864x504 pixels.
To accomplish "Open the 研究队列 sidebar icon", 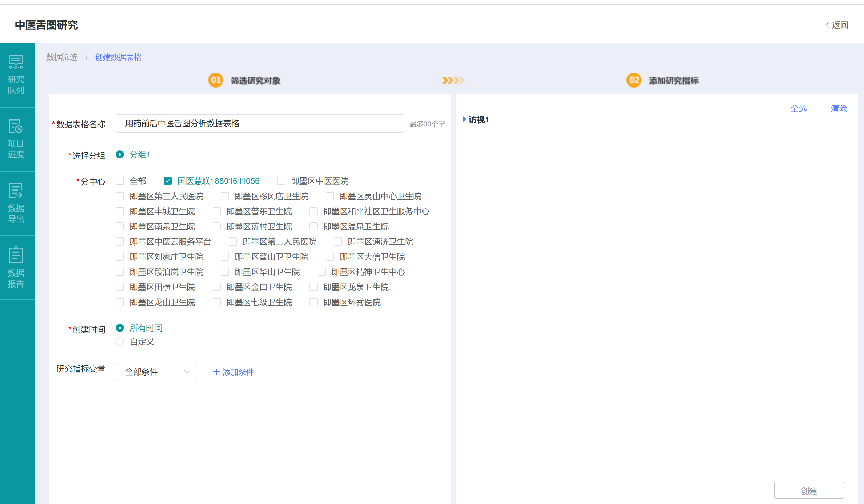I will pyautogui.click(x=16, y=62).
